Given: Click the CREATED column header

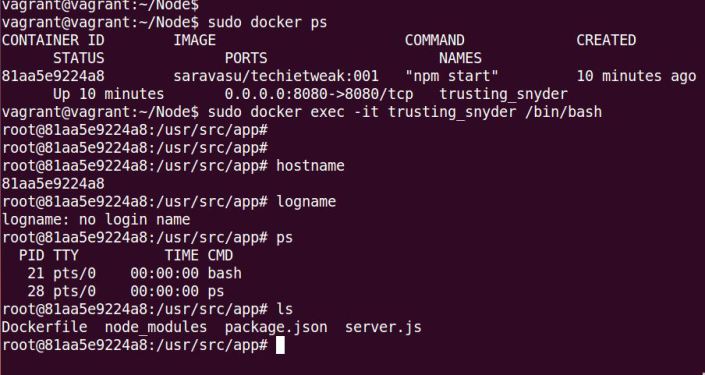Looking at the screenshot, I should (606, 40).
